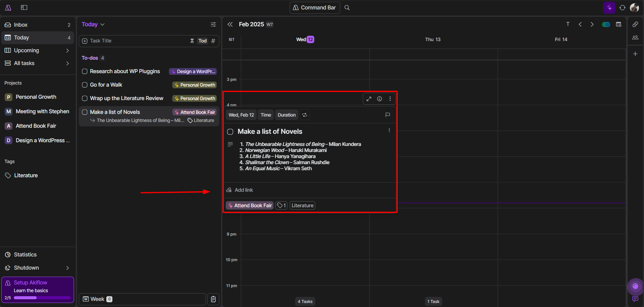The height and width of the screenshot is (307, 644).
Task: Toggle the sidebar panel icon
Action: click(24, 7)
